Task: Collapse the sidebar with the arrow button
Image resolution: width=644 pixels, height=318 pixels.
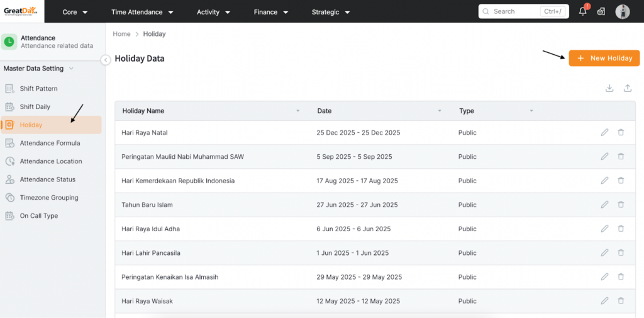Action: tap(106, 60)
